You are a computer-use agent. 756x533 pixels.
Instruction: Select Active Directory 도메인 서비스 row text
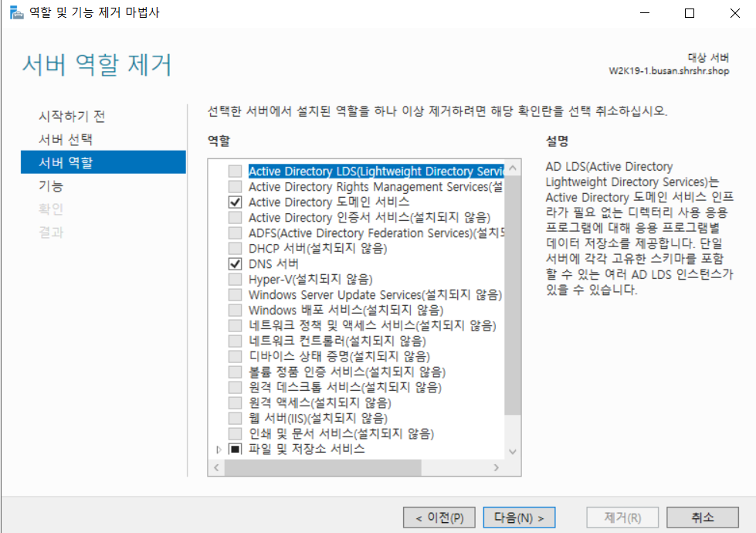[329, 202]
